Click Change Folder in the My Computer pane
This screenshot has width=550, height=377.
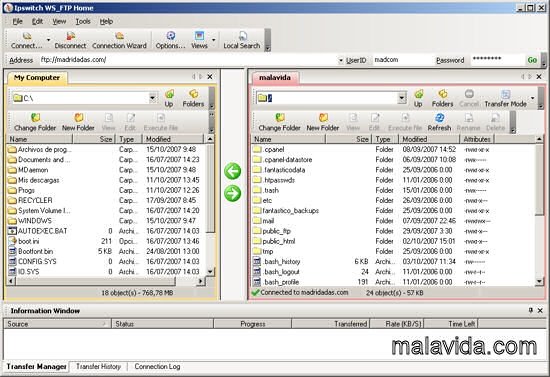[35, 122]
